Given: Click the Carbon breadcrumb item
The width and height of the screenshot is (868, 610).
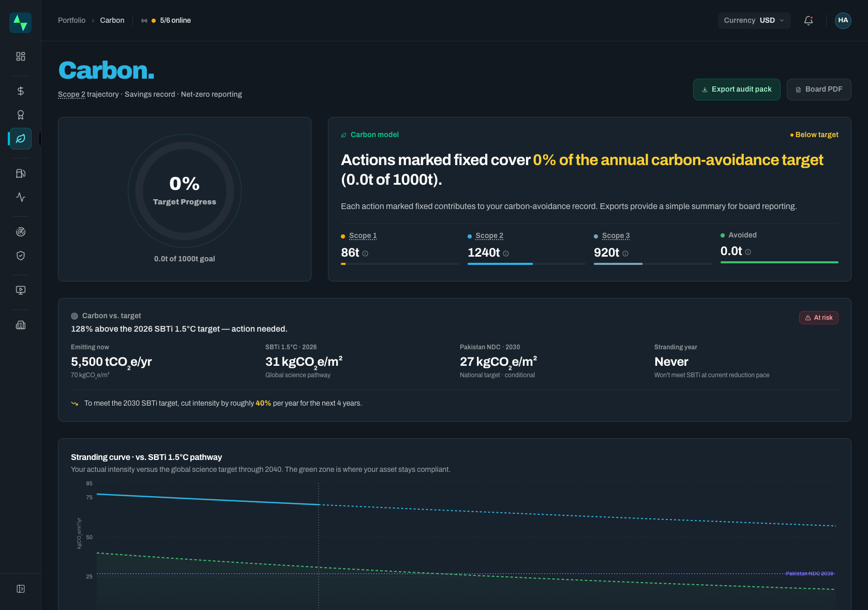Looking at the screenshot, I should (x=112, y=21).
